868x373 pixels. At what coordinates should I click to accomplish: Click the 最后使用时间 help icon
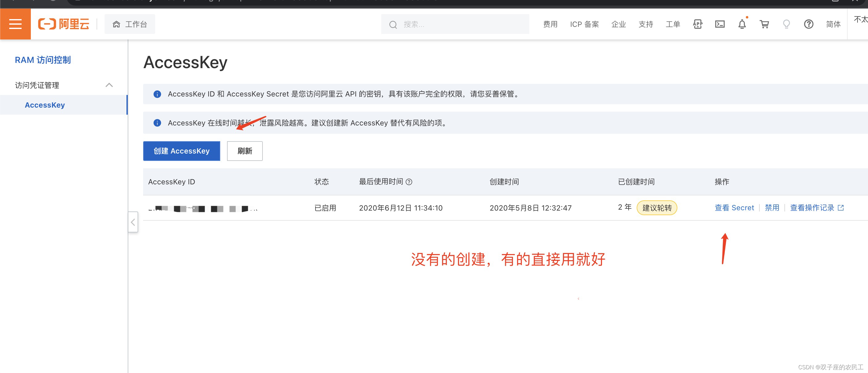(409, 182)
